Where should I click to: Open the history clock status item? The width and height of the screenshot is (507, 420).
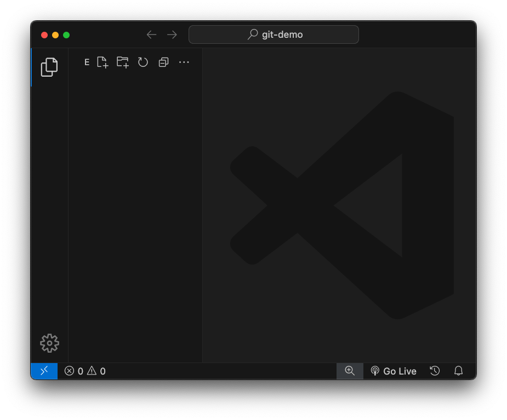pos(435,371)
